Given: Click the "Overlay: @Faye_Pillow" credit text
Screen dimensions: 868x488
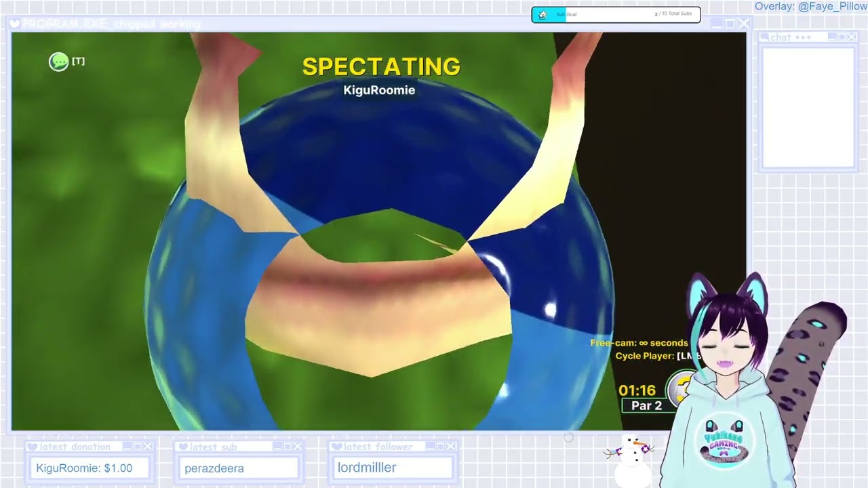Looking at the screenshot, I should point(810,7).
